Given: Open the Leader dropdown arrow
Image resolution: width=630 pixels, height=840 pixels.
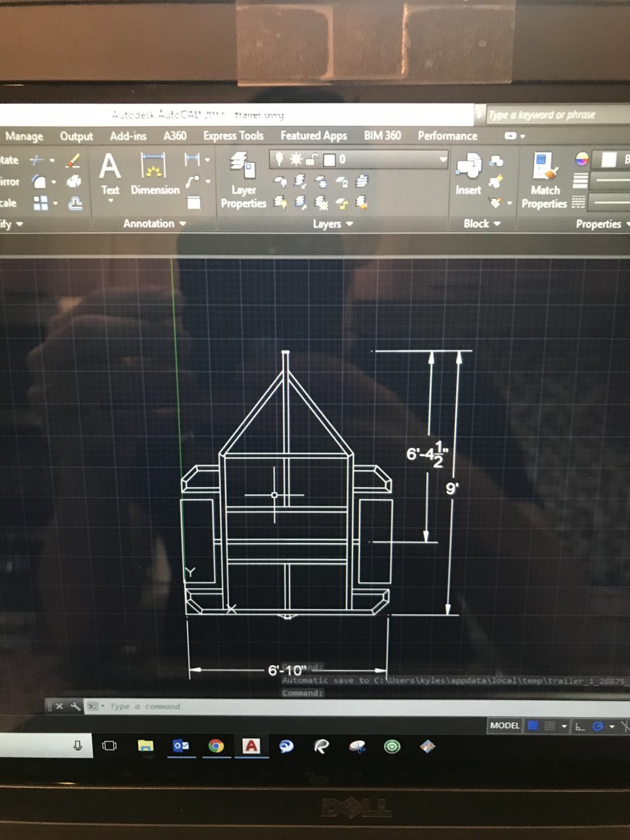Looking at the screenshot, I should click(x=207, y=181).
